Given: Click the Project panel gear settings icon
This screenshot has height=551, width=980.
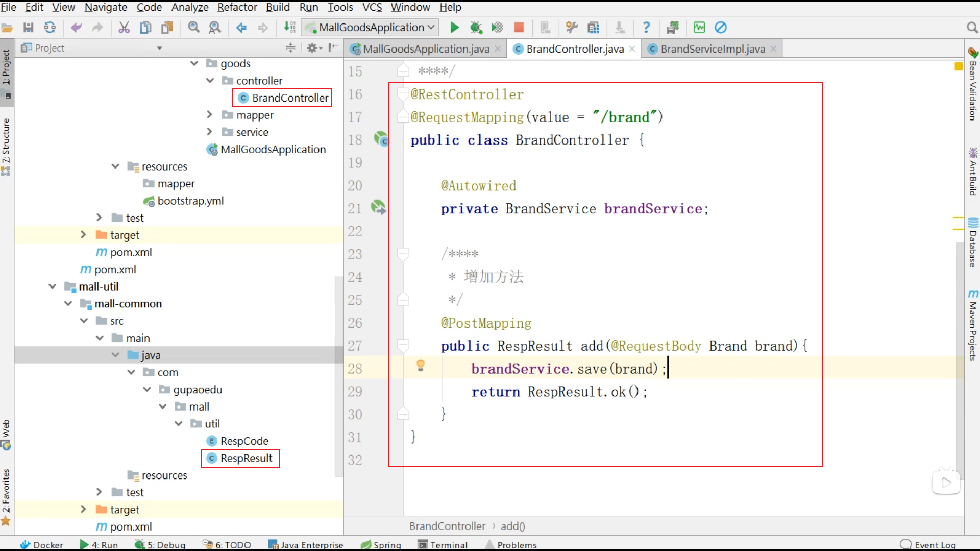Looking at the screenshot, I should tap(313, 48).
